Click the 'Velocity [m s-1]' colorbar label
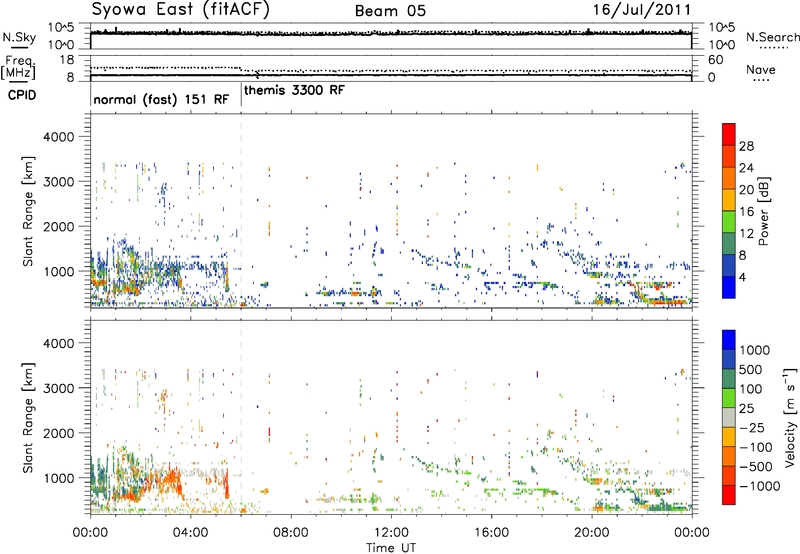 tap(790, 417)
